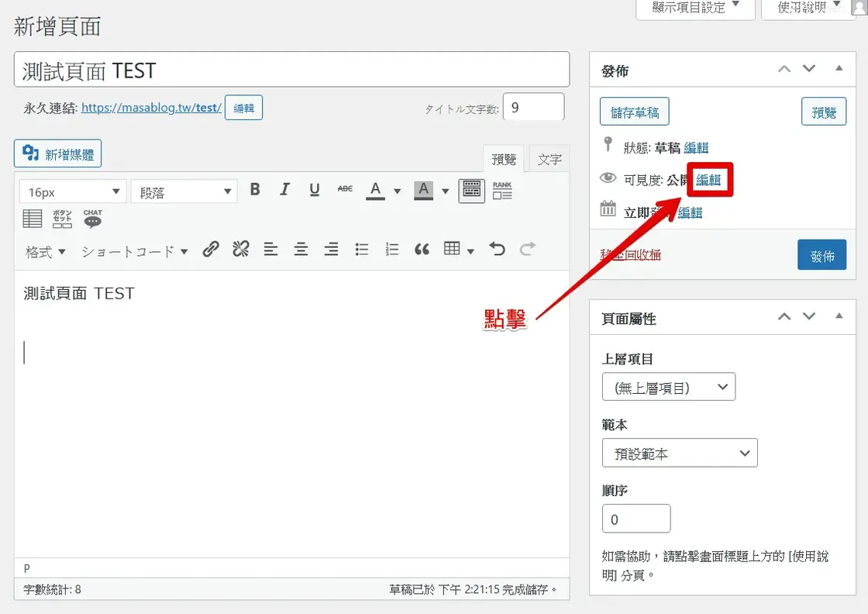Center align text
Screen dimensions: 868x614
click(x=301, y=250)
